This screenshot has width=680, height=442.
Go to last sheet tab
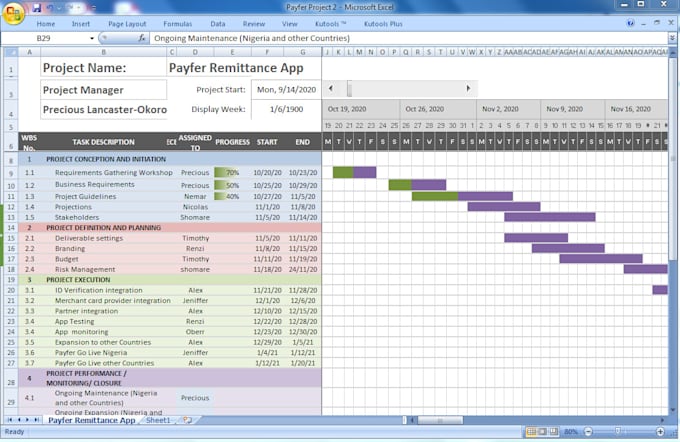(36, 420)
